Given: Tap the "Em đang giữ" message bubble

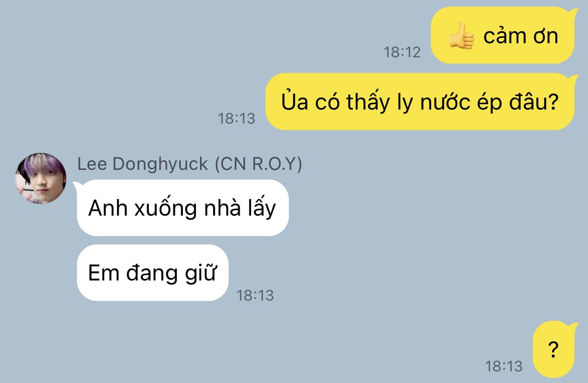Looking at the screenshot, I should (153, 273).
